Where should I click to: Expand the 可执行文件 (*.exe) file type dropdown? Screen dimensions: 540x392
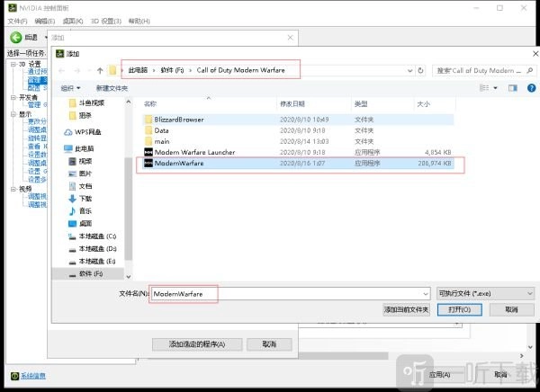tap(484, 294)
